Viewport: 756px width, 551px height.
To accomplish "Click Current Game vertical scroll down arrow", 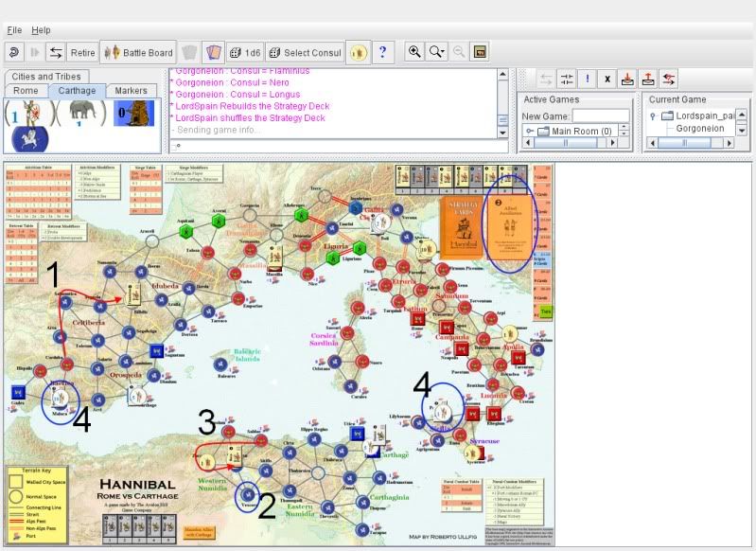I will pos(742,131).
